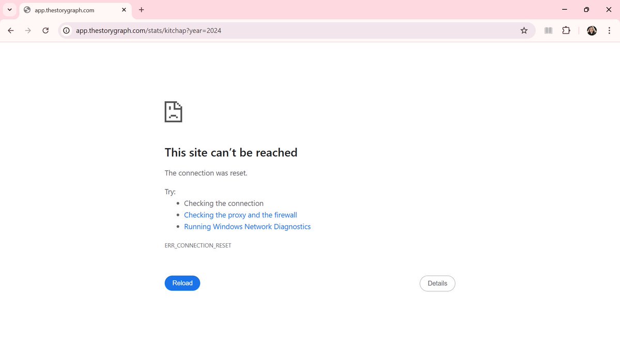620x364 pixels.
Task: Open 'Checking the proxy and the firewall' link
Action: tap(240, 215)
